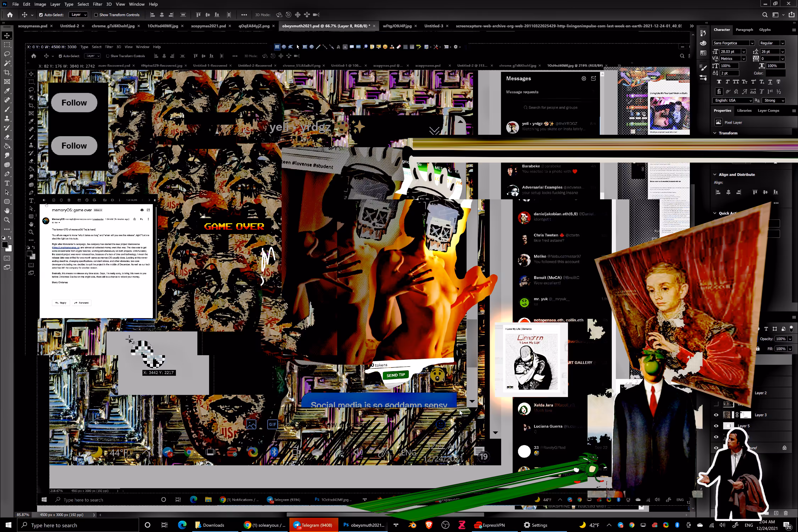
Task: Activate the Eyedropper tool in main Tools panel
Action: point(7,91)
